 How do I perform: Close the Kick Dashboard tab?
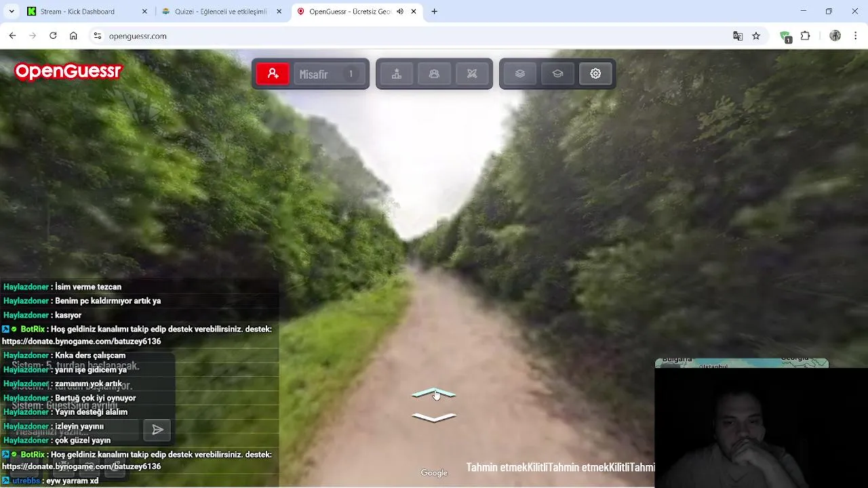click(144, 12)
